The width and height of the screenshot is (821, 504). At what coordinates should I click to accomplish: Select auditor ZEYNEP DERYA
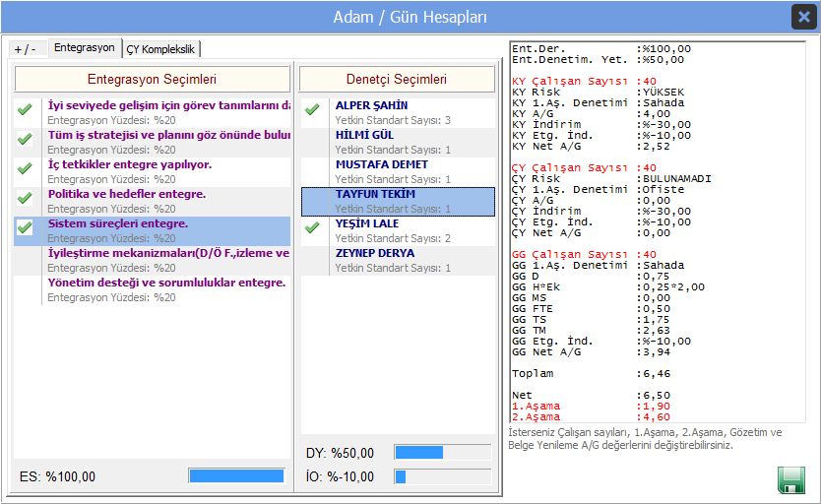[x=398, y=261]
